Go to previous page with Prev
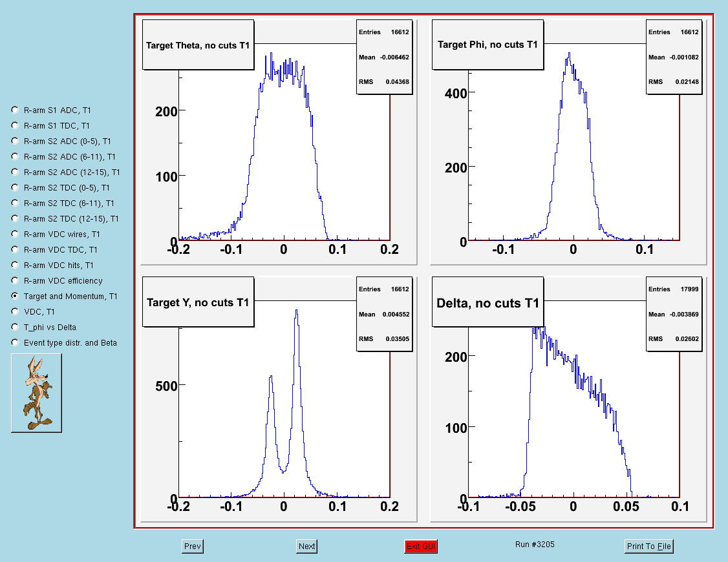728x562 pixels. click(x=193, y=546)
